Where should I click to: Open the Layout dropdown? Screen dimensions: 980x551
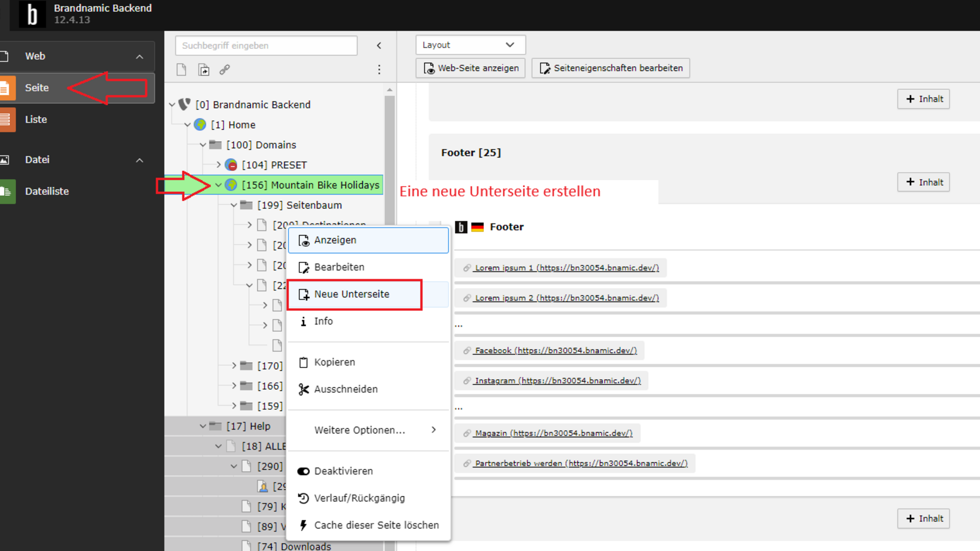pos(470,45)
